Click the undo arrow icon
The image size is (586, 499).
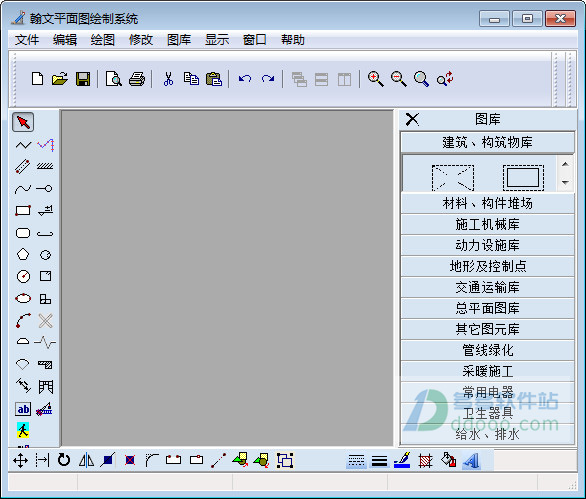[245, 79]
